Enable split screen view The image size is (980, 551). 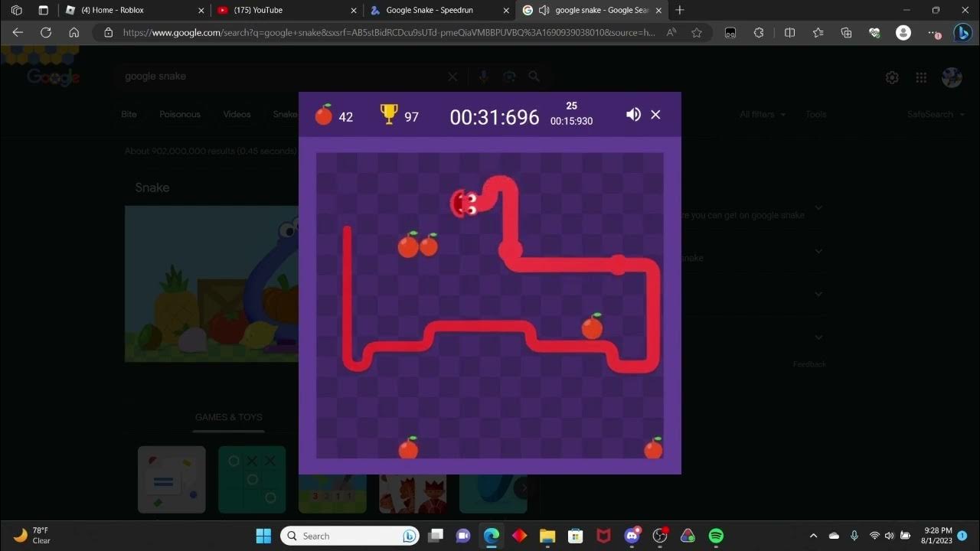pos(790,33)
